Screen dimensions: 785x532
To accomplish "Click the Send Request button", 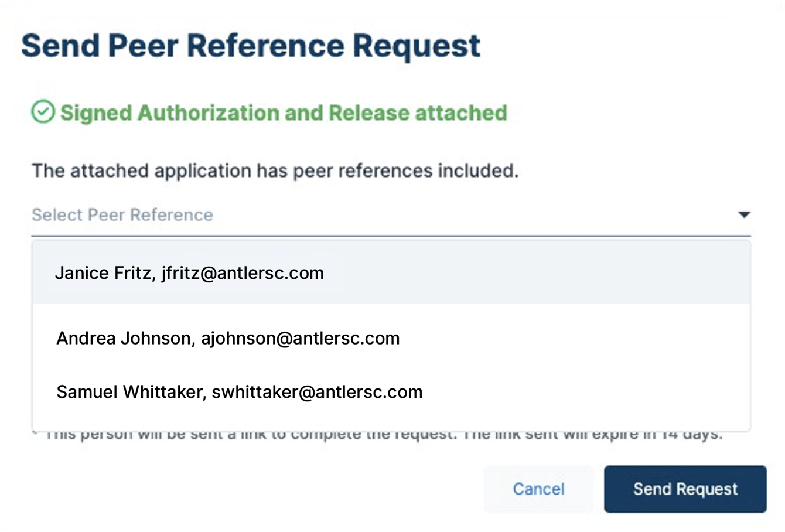I will pyautogui.click(x=684, y=489).
